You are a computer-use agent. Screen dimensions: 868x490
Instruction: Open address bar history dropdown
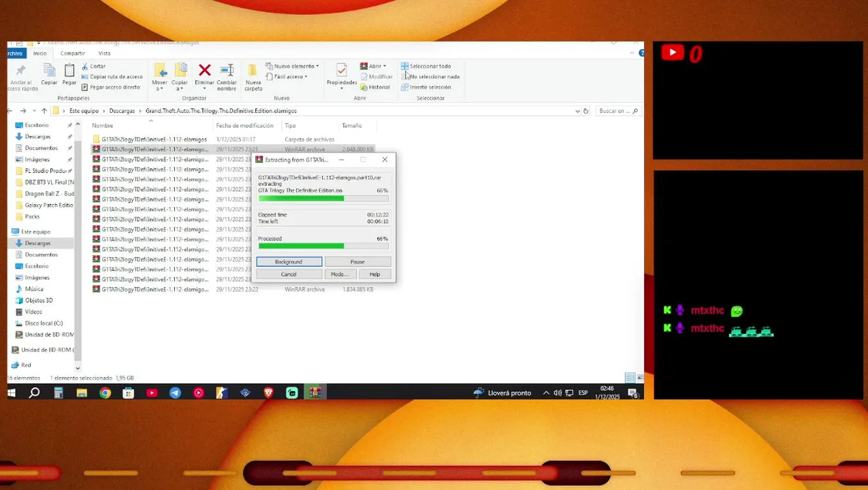(577, 111)
